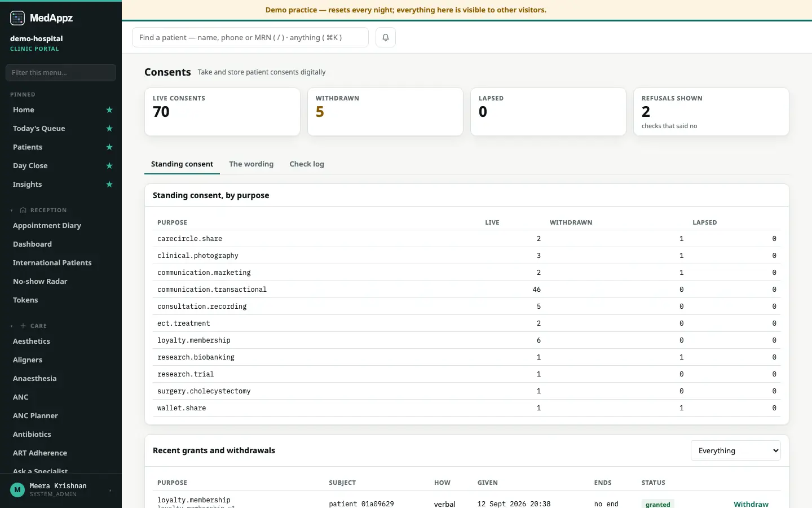Select the consultation.recording row

[467, 306]
